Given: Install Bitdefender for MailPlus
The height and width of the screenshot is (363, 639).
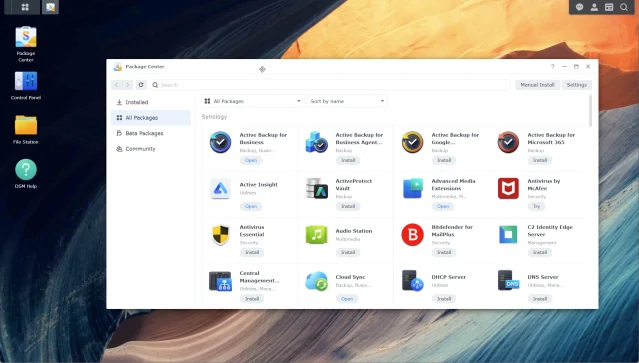Looking at the screenshot, I should 444,252.
